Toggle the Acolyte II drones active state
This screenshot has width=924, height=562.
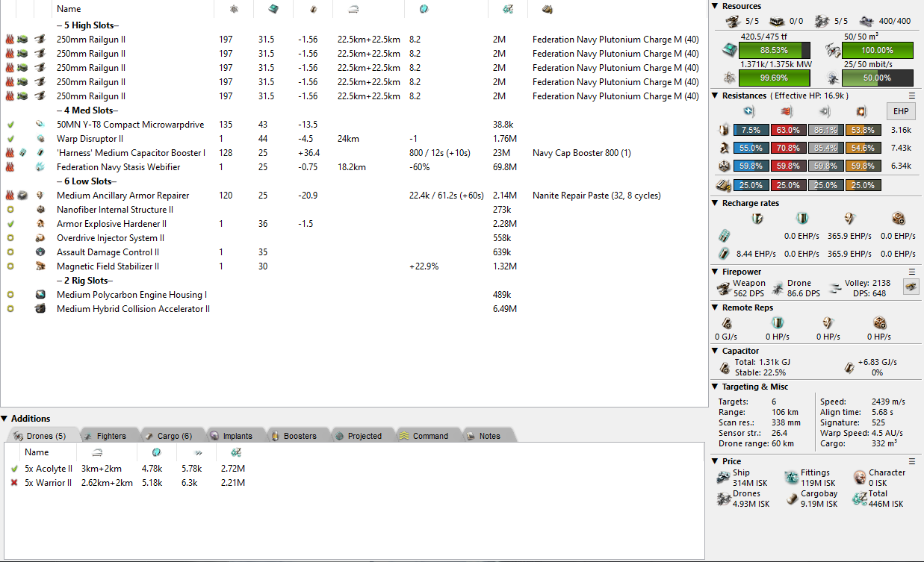coord(14,469)
